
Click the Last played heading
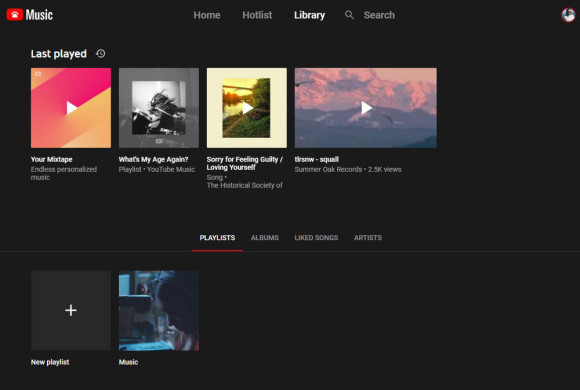[x=58, y=54]
